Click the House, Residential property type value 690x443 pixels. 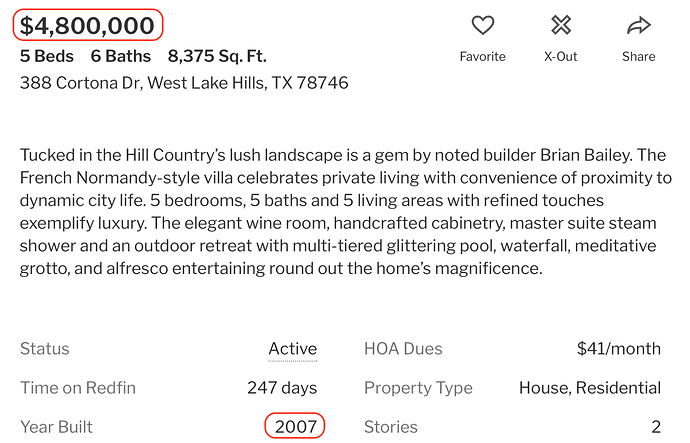click(590, 388)
